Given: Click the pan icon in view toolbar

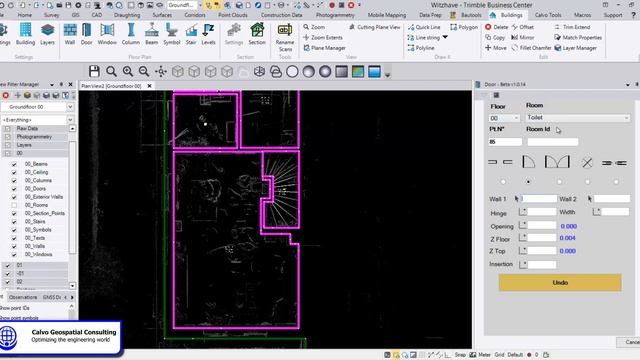Looking at the screenshot, I should pos(161,71).
